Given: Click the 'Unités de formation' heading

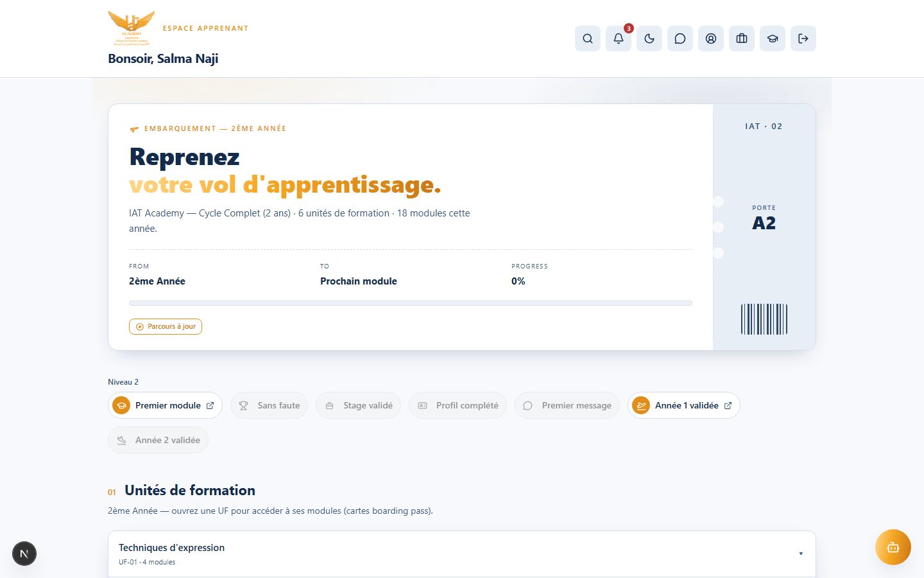Looking at the screenshot, I should [190, 490].
